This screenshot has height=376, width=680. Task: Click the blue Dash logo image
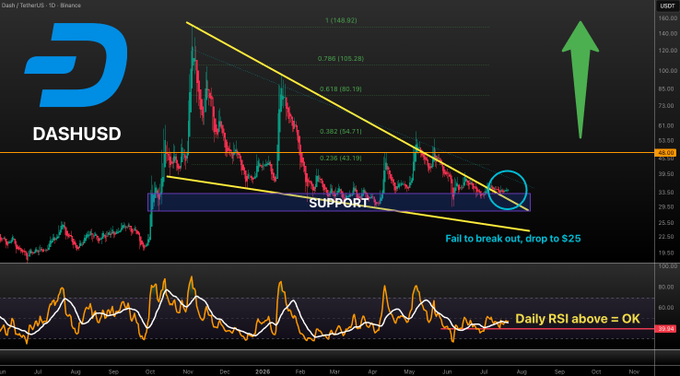click(76, 65)
